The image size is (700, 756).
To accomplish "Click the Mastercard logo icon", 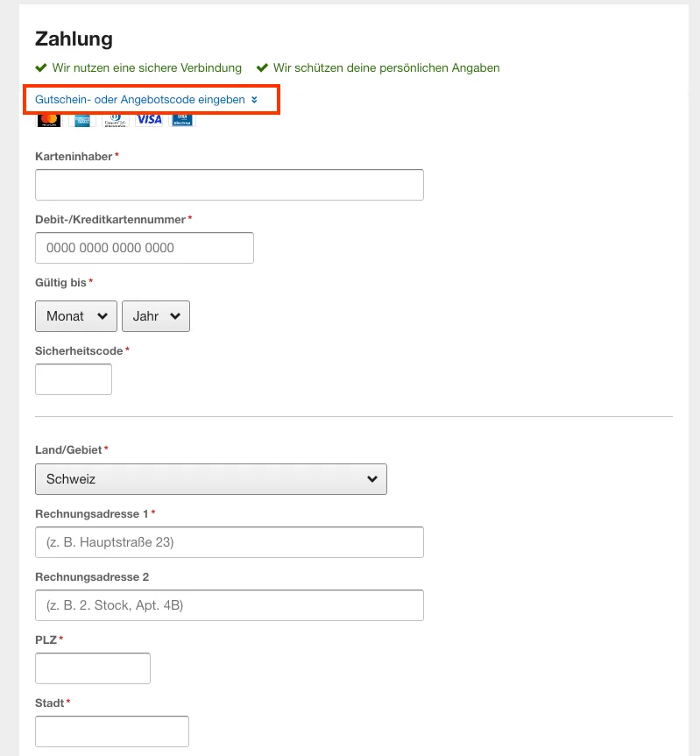I will click(x=49, y=120).
